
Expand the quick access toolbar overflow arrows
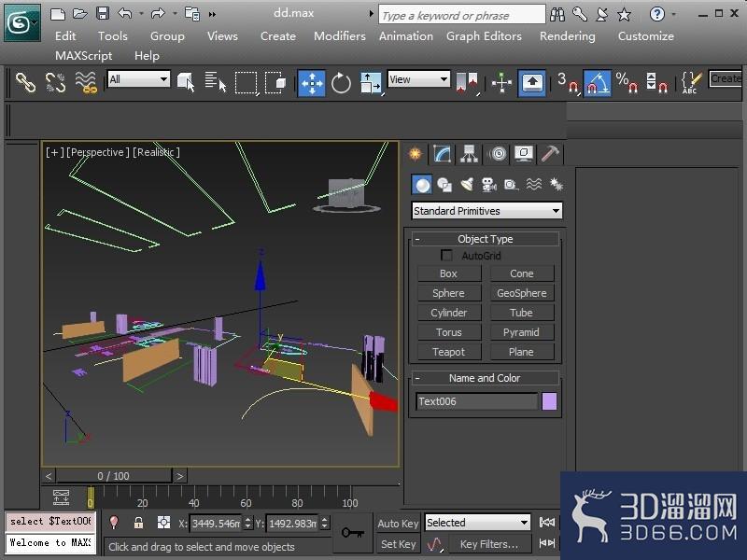tap(212, 15)
